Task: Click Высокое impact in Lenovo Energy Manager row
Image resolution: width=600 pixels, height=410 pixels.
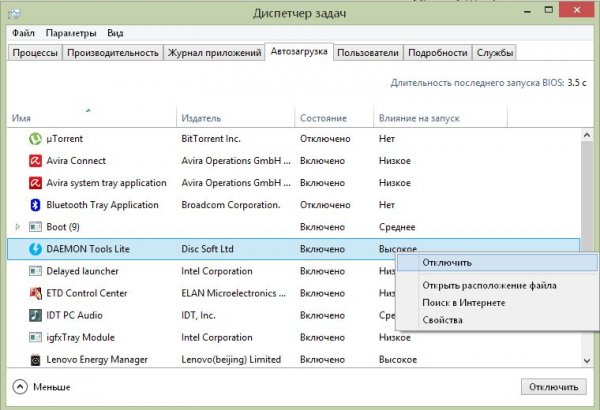Action: [398, 360]
